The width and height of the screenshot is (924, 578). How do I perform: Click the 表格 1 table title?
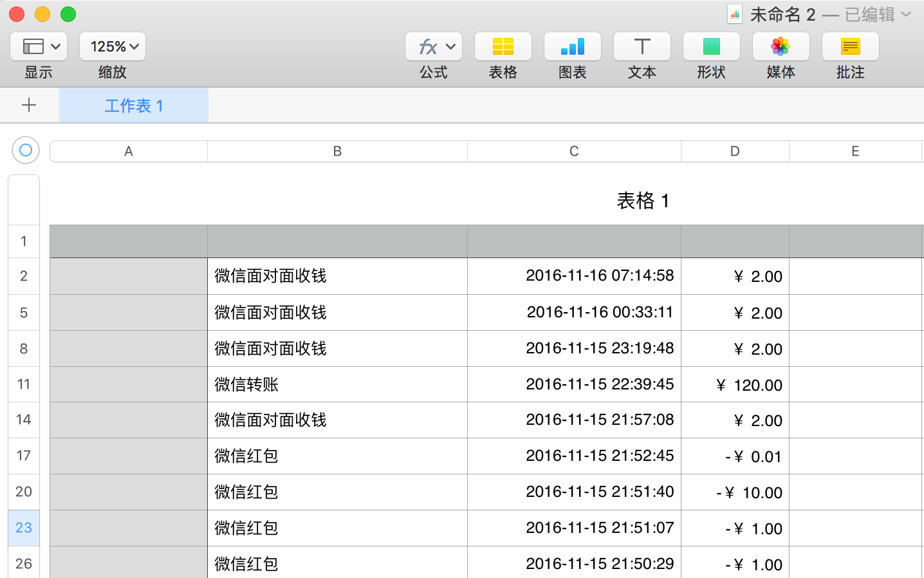click(643, 201)
